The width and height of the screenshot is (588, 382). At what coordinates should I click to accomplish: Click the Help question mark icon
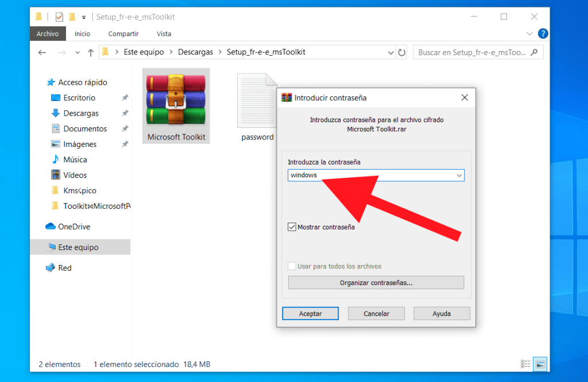point(543,33)
